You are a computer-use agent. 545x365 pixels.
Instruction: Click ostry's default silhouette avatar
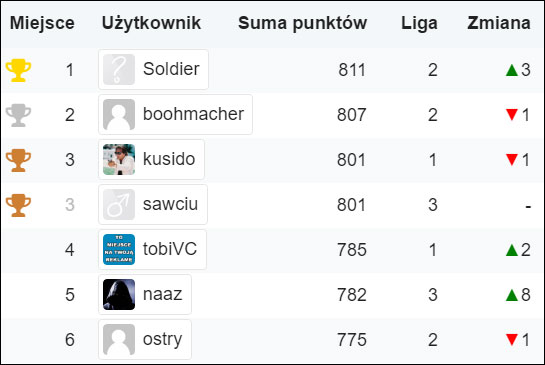[119, 339]
